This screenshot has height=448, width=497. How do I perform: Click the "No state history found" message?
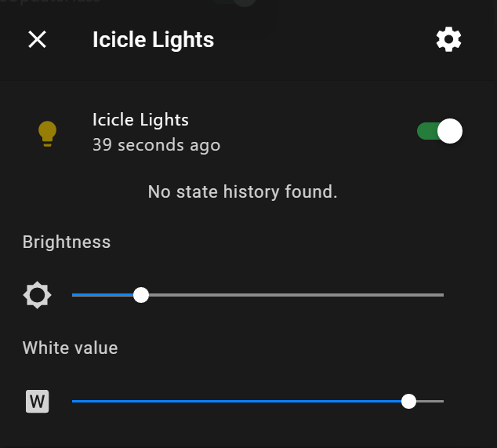click(242, 191)
